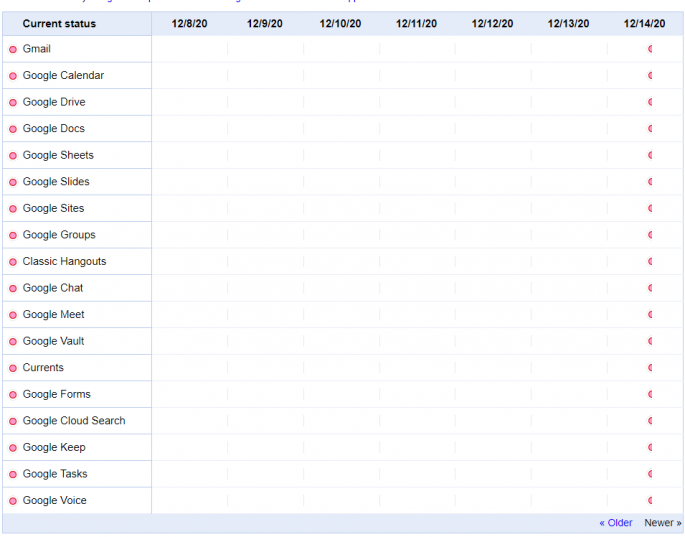This screenshot has width=685, height=537.
Task: Click the status dot beside Google Voice
Action: pyautogui.click(x=13, y=501)
